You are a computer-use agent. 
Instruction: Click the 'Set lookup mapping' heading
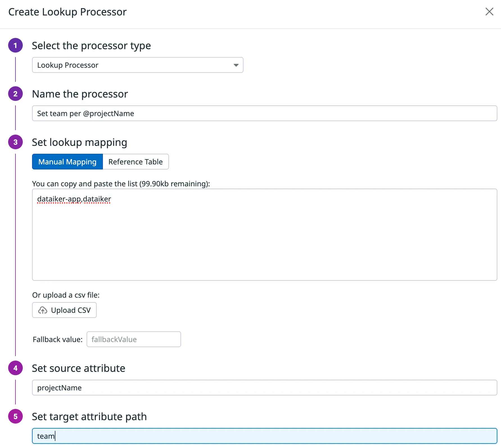(80, 142)
